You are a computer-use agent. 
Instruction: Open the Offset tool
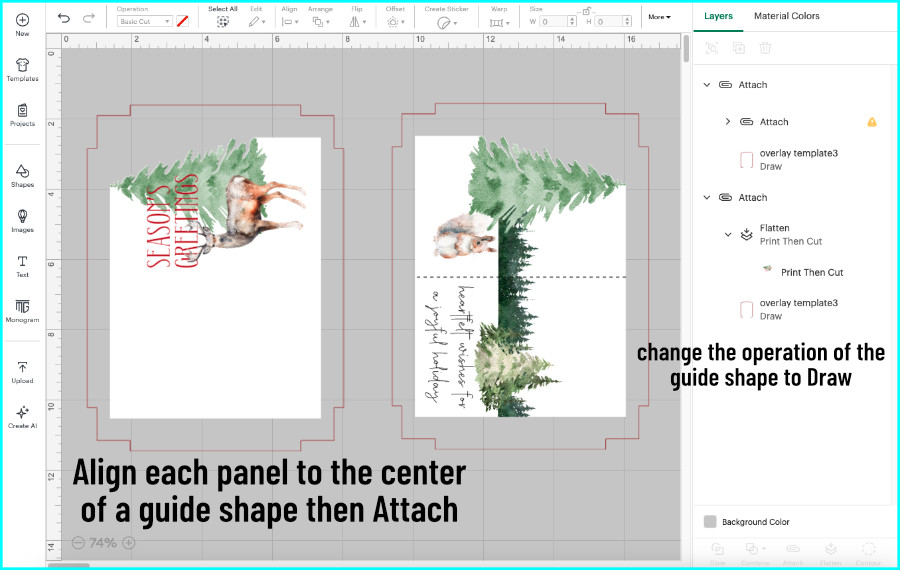tap(395, 22)
